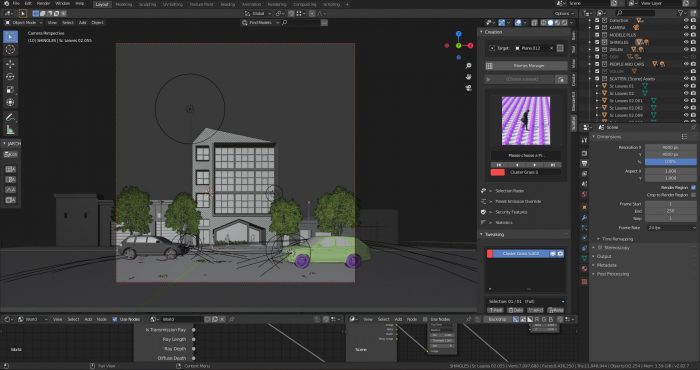
Task: Choose the Measure tool
Action: pyautogui.click(x=10, y=130)
